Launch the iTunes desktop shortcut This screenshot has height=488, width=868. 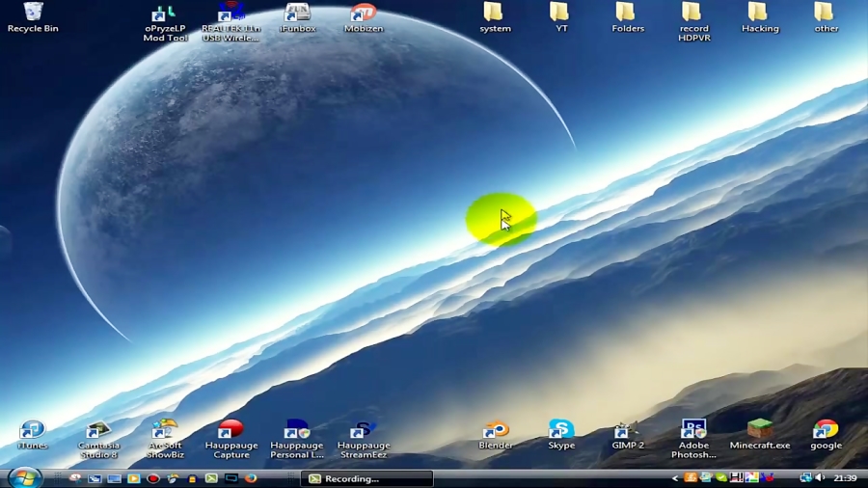32,431
